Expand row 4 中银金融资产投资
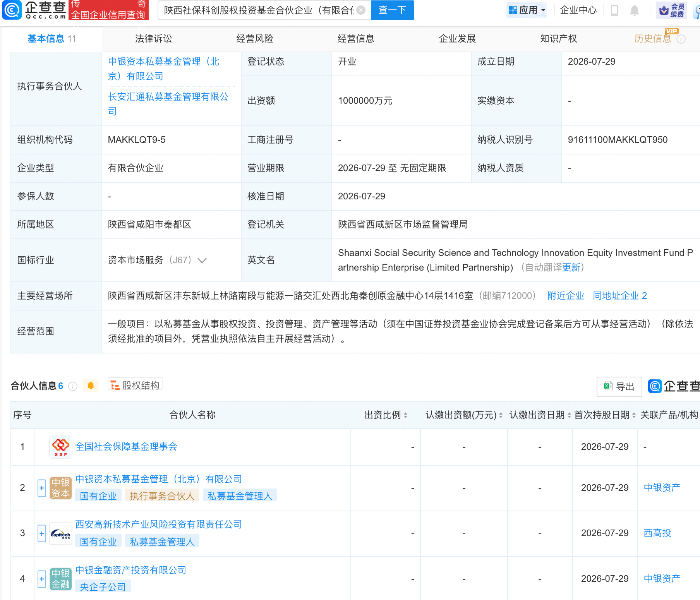 (42, 579)
